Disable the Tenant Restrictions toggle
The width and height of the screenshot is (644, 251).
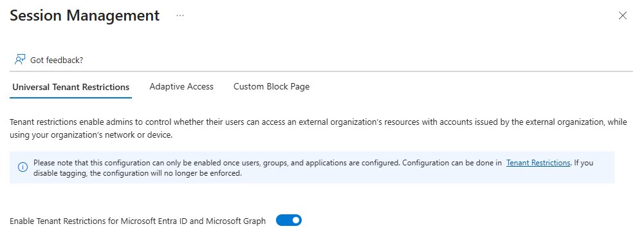tap(289, 221)
